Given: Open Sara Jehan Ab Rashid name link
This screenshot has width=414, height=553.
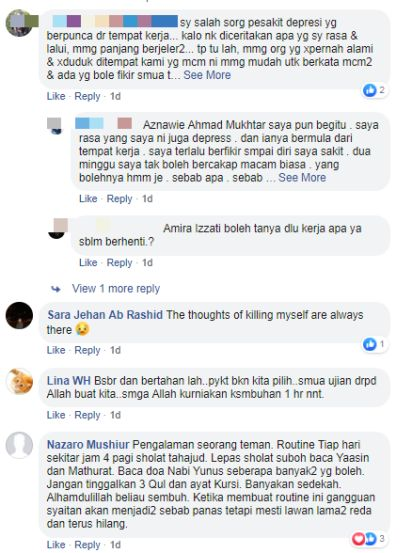Looking at the screenshot, I should point(105,315).
